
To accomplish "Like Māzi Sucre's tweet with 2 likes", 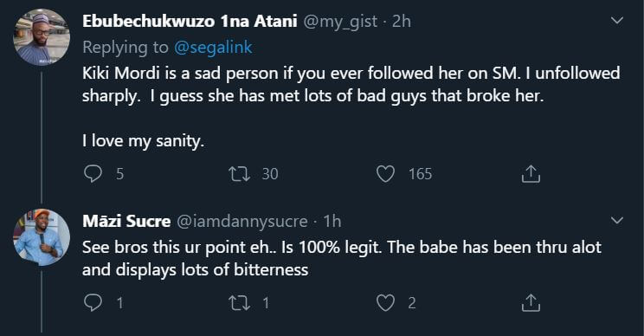I will click(x=386, y=303).
